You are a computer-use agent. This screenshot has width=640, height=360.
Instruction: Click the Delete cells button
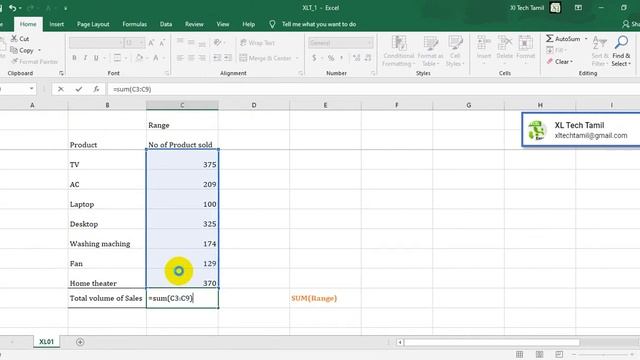click(x=504, y=49)
